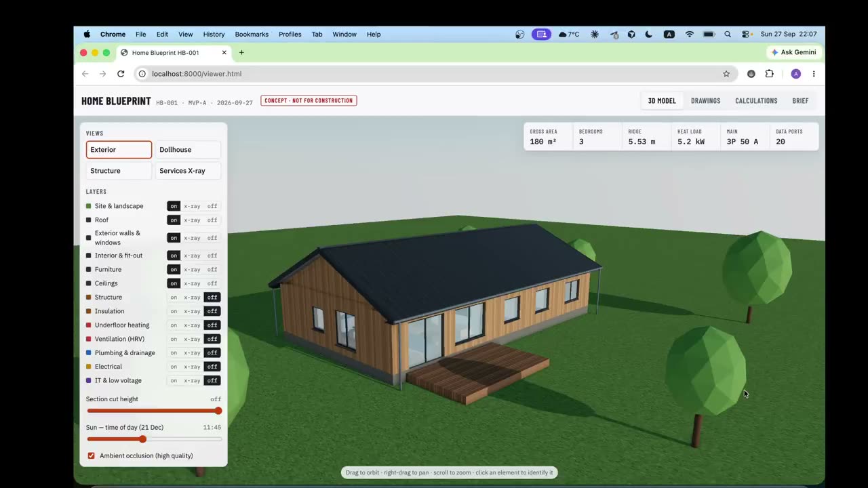Turn off the Furniture layer
The image size is (868, 488).
(212, 270)
